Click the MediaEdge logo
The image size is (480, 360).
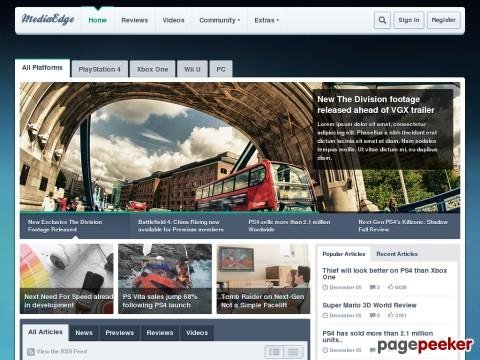48,19
